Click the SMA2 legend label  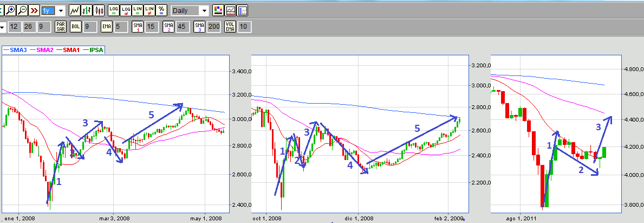coord(46,49)
